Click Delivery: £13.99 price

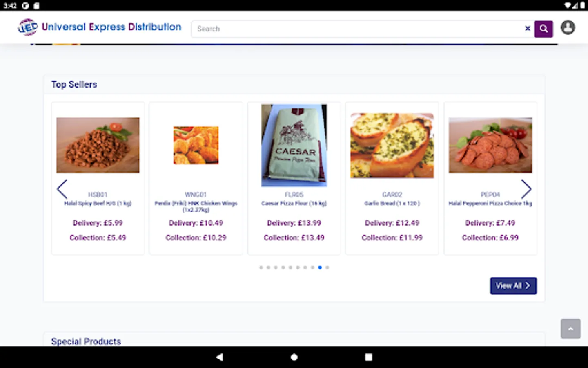click(294, 223)
